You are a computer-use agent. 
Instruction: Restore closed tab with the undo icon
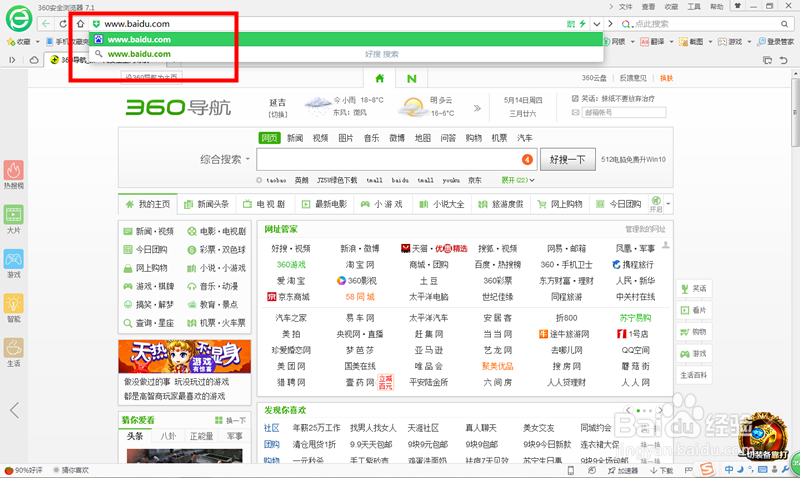pos(784,60)
